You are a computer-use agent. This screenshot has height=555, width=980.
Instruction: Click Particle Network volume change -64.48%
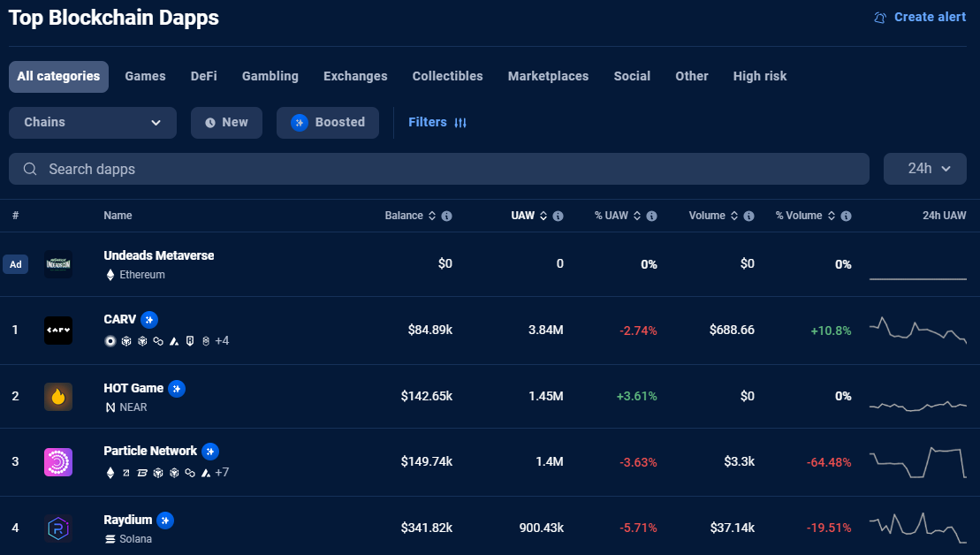pyautogui.click(x=829, y=462)
